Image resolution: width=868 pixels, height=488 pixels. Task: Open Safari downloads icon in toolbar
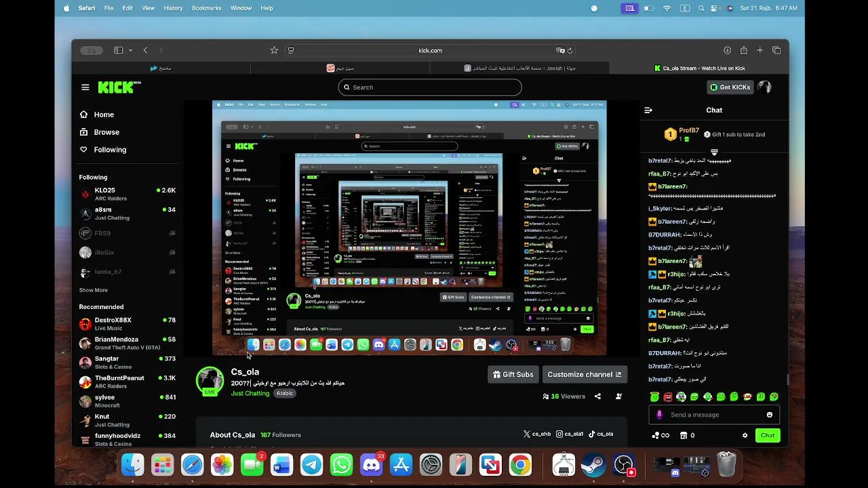pyautogui.click(x=727, y=50)
